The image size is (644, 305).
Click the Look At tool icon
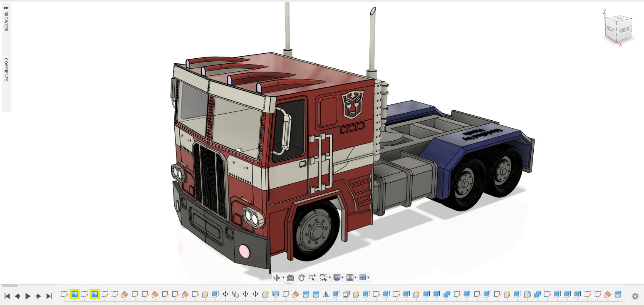(x=290, y=278)
